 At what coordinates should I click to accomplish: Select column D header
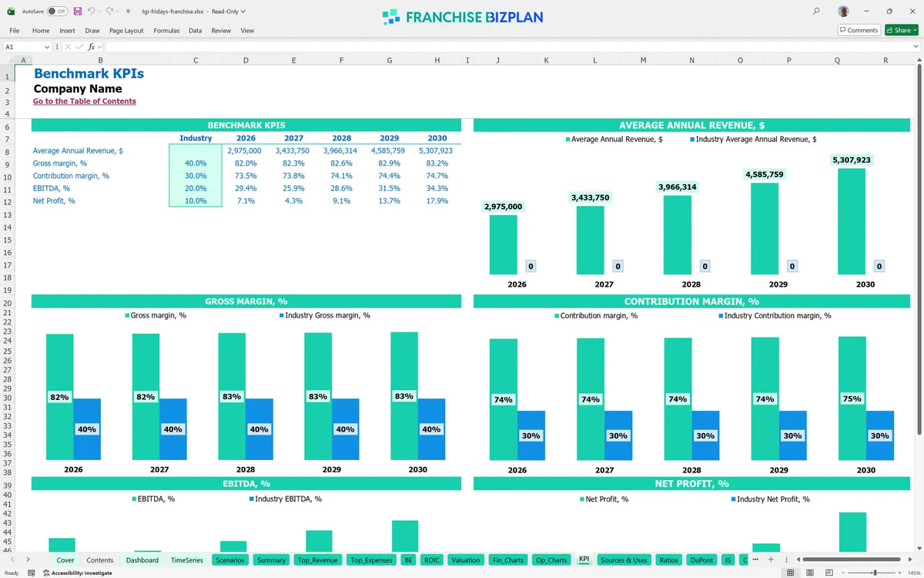pyautogui.click(x=246, y=59)
